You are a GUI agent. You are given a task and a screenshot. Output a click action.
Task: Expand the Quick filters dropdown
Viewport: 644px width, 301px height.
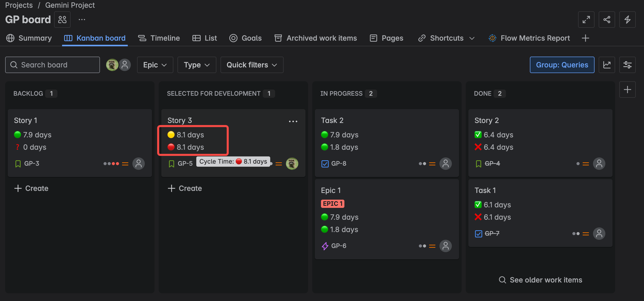click(251, 65)
